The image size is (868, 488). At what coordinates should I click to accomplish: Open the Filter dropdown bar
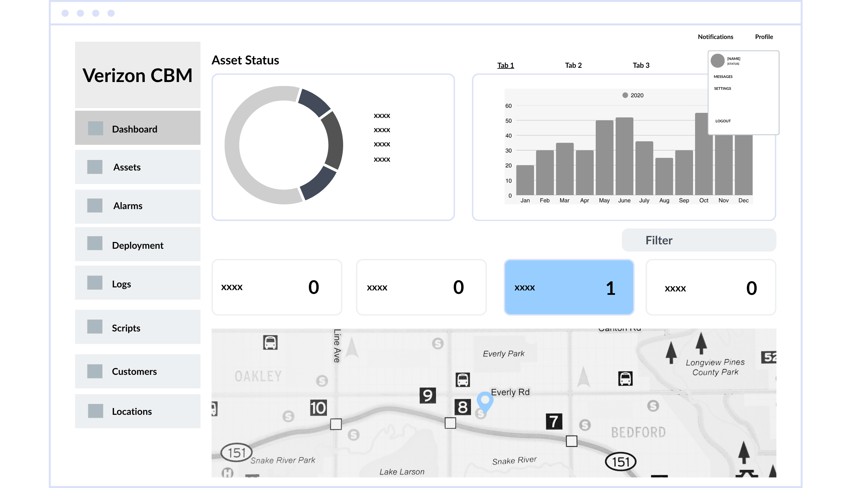click(698, 240)
